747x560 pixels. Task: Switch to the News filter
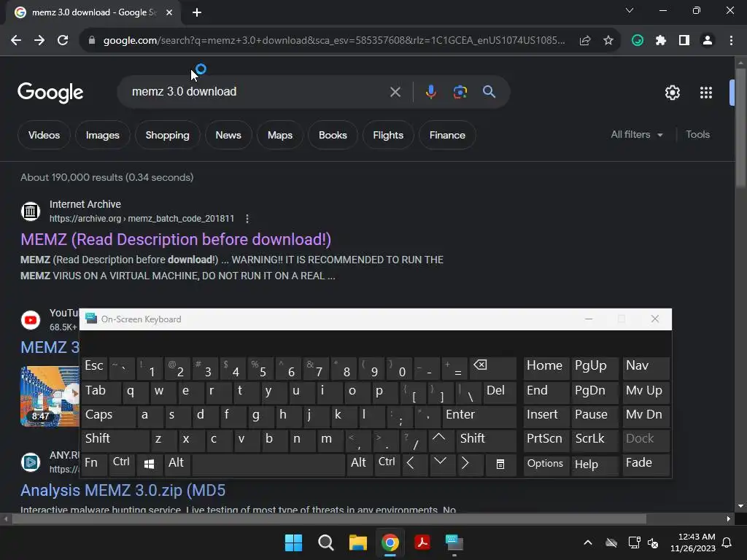[228, 135]
